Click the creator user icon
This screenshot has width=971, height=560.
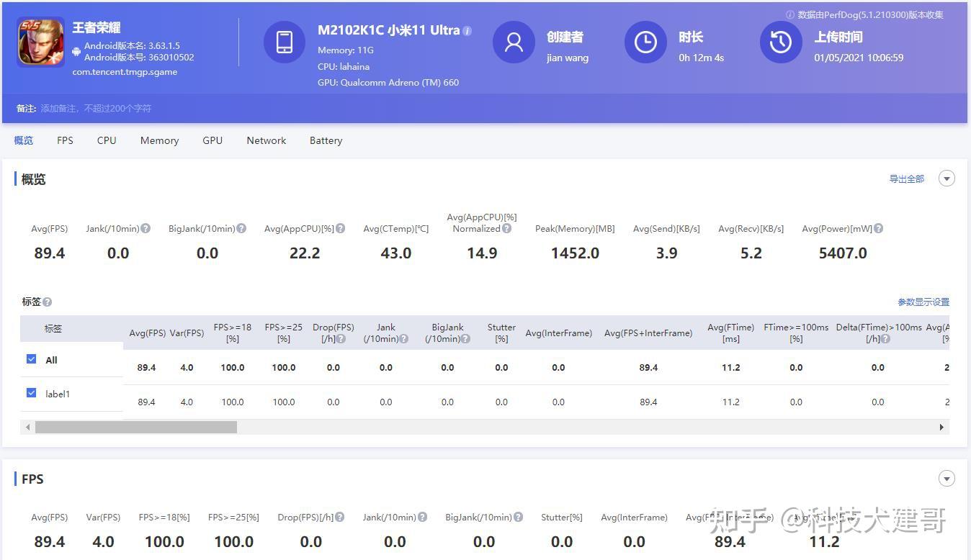[514, 42]
